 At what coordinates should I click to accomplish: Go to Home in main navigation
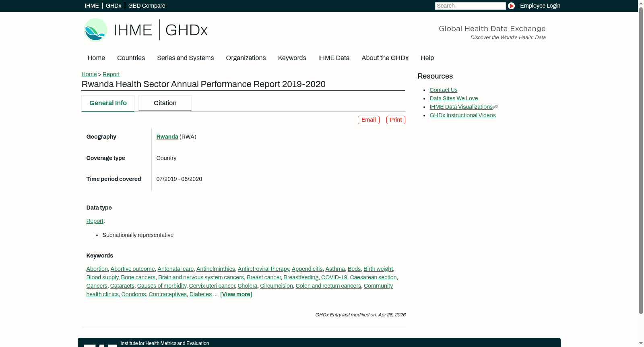[96, 58]
